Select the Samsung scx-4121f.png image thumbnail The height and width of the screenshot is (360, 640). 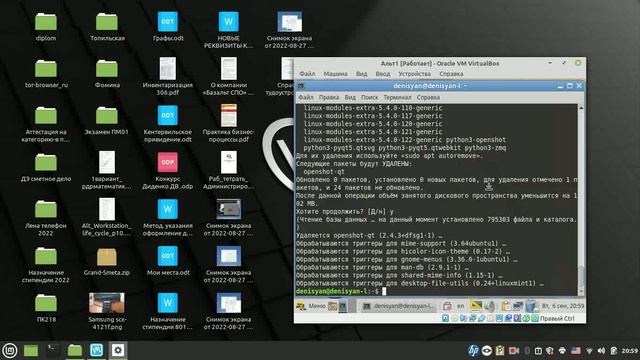click(107, 303)
